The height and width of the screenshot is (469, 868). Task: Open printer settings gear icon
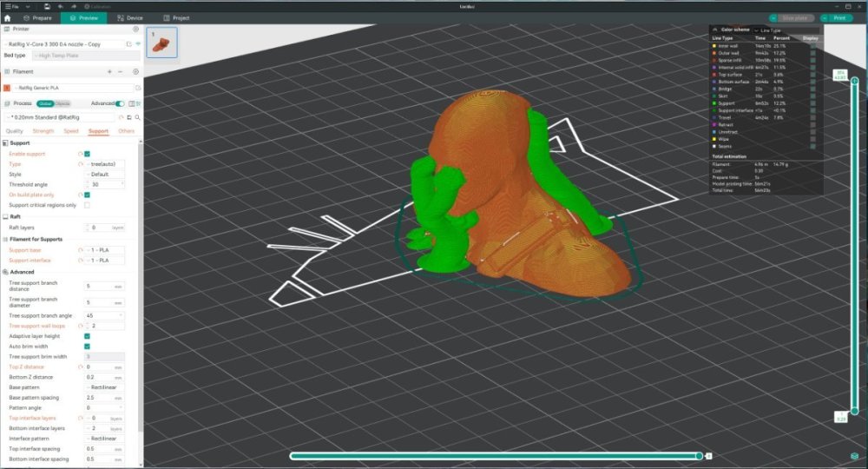coord(135,29)
